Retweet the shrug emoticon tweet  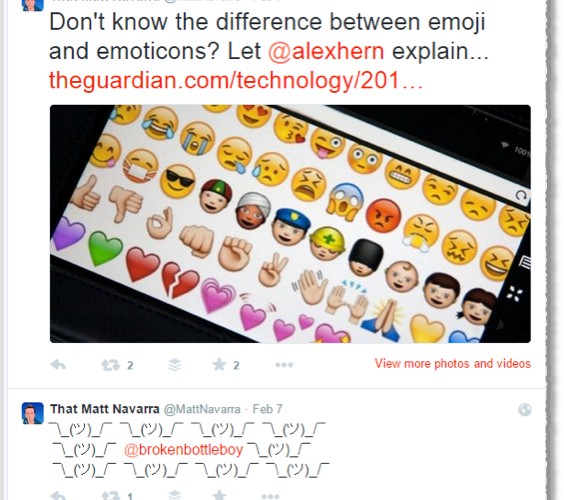(110, 496)
